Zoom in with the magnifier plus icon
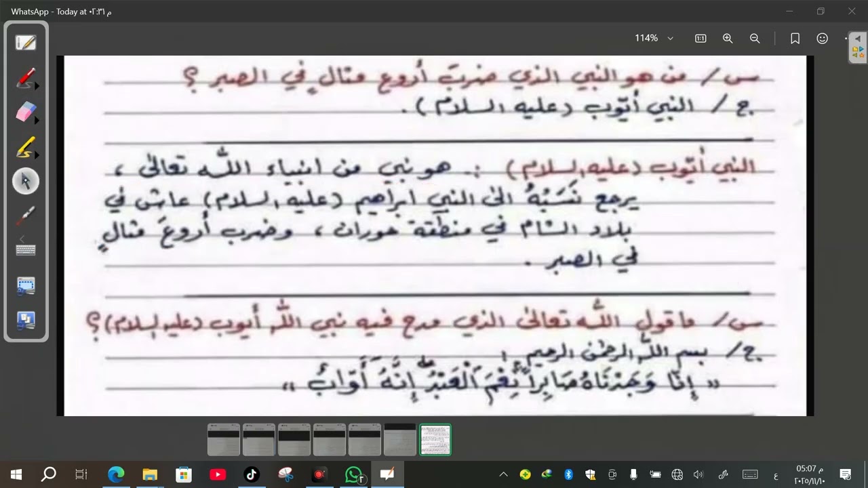 [728, 39]
